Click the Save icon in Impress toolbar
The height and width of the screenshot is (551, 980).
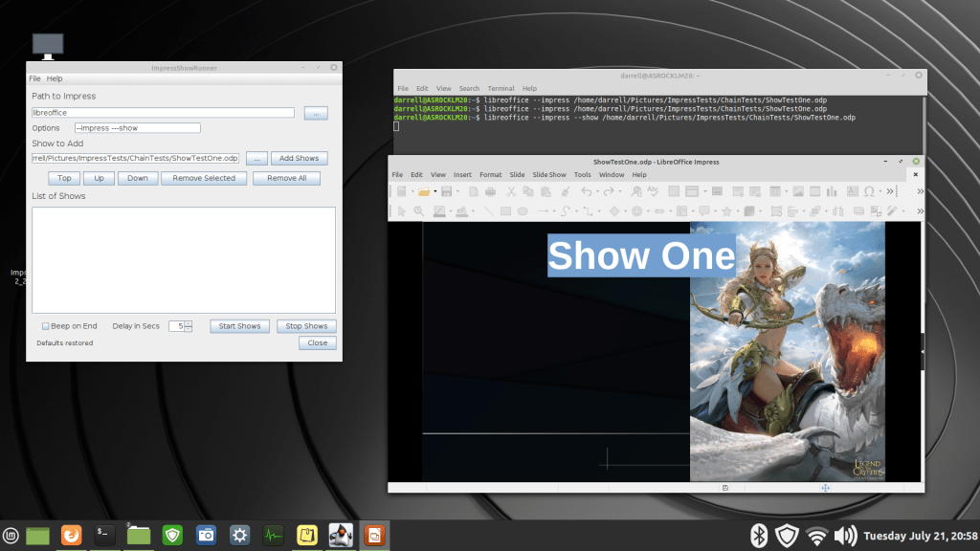point(445,191)
